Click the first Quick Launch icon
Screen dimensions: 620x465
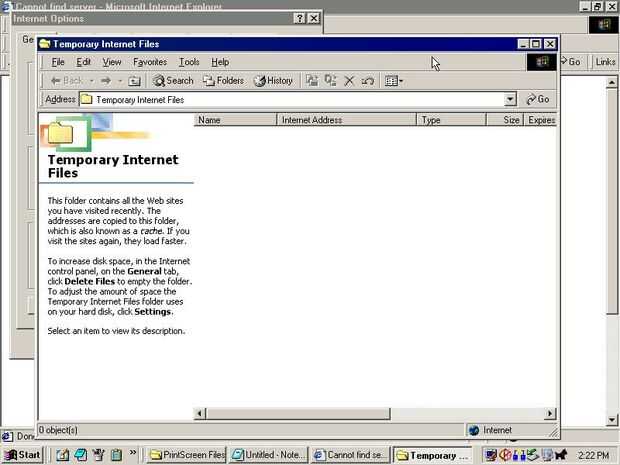coord(62,455)
